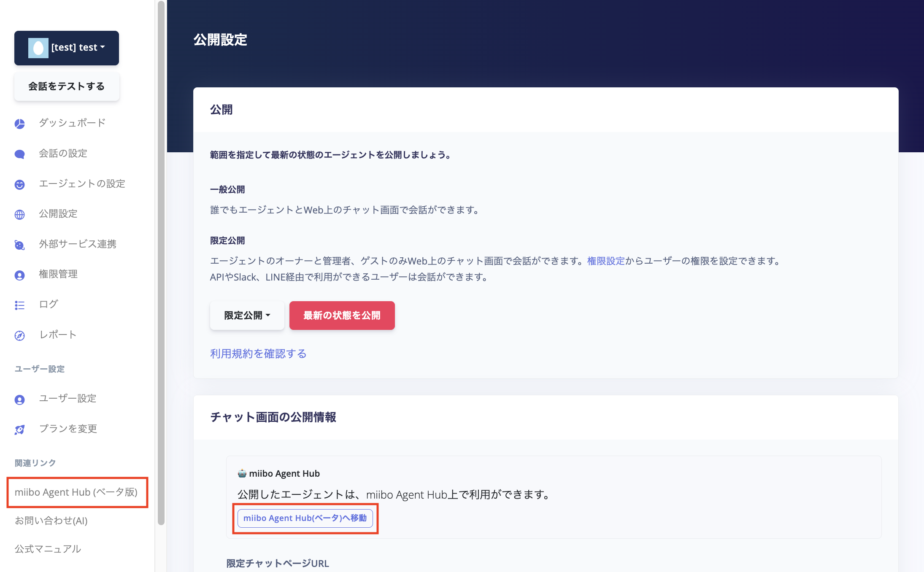Click the 限定チャットページURL label

pos(278,564)
